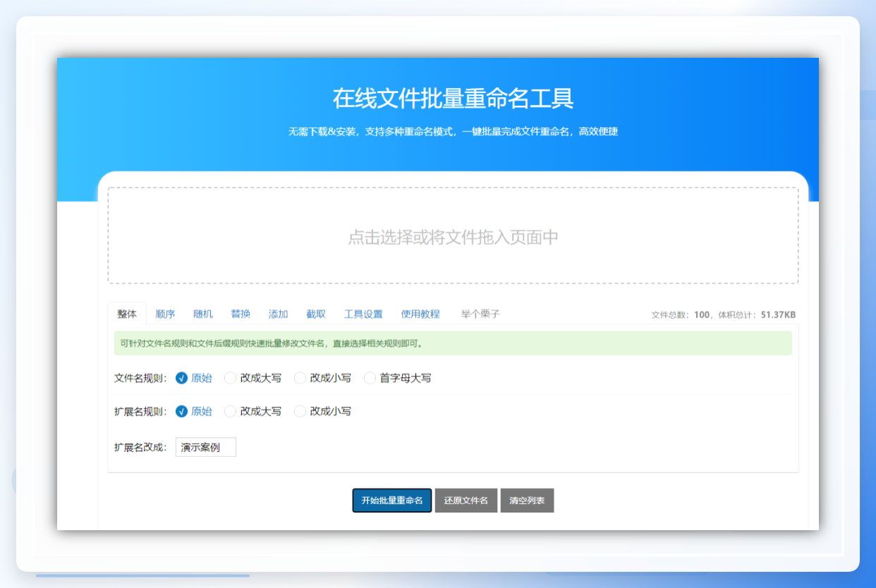Focus the 扩展名改成 input field
The height and width of the screenshot is (588, 876).
206,447
